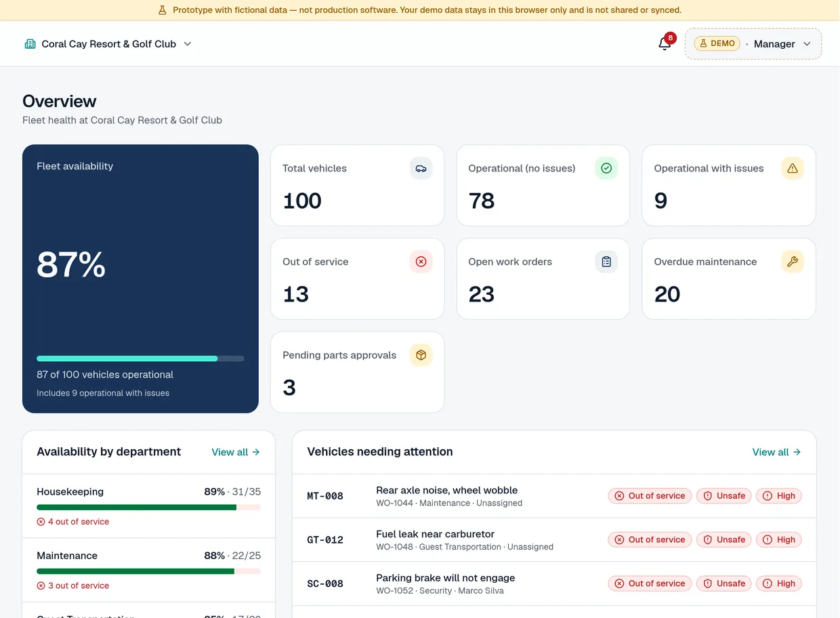
Task: Click the GT-012 Out of service badge
Action: point(650,540)
